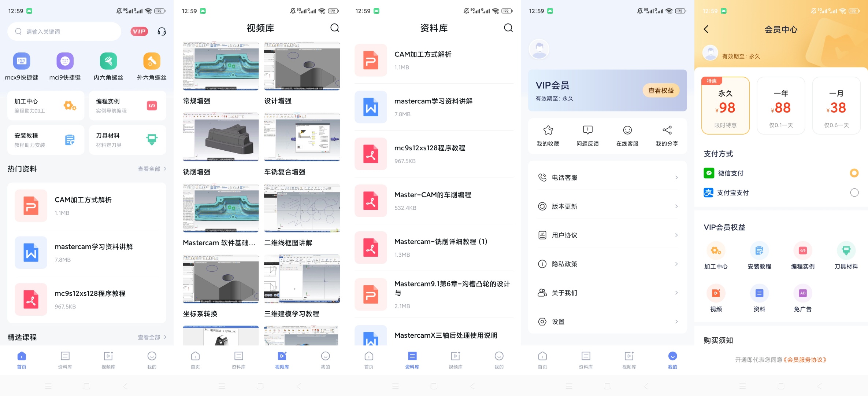View all 精选课程 via 查看全部

[x=152, y=337]
